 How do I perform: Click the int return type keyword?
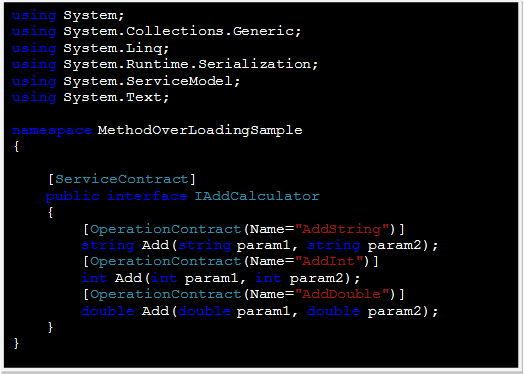point(94,278)
